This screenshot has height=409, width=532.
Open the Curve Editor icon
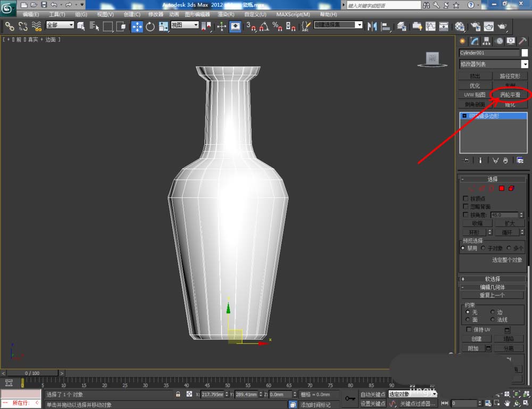pyautogui.click(x=430, y=26)
